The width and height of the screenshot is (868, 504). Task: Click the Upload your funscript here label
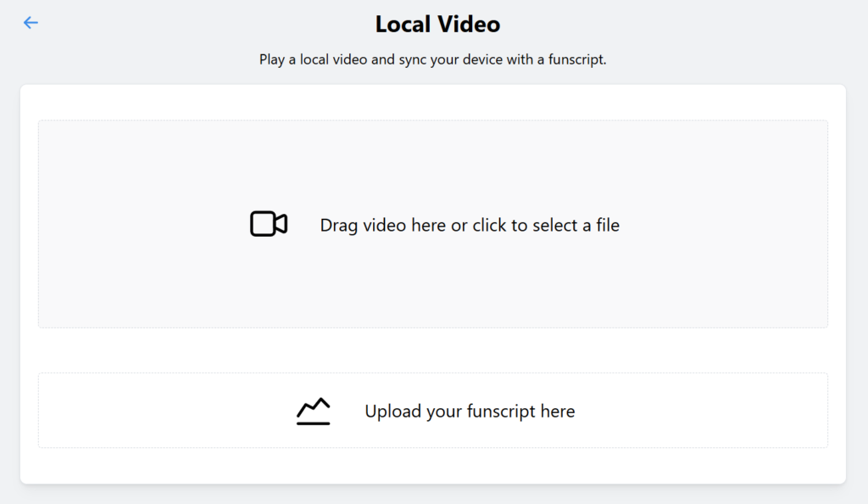tap(469, 412)
